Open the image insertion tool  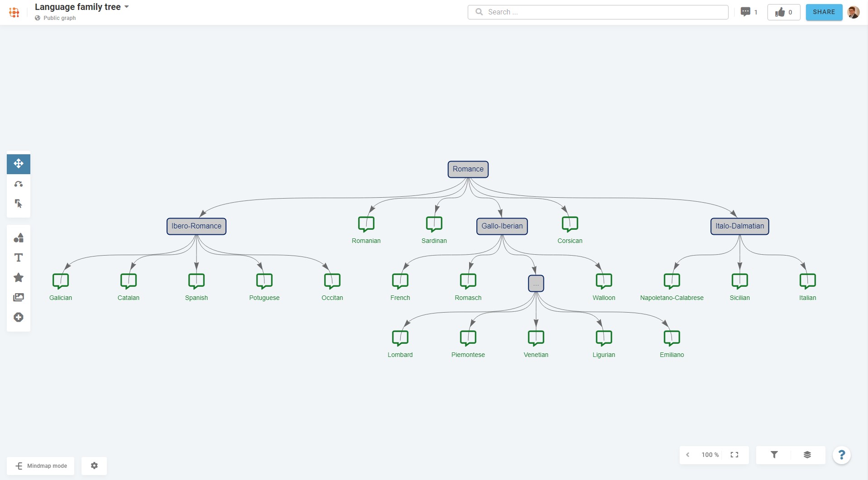pyautogui.click(x=18, y=297)
